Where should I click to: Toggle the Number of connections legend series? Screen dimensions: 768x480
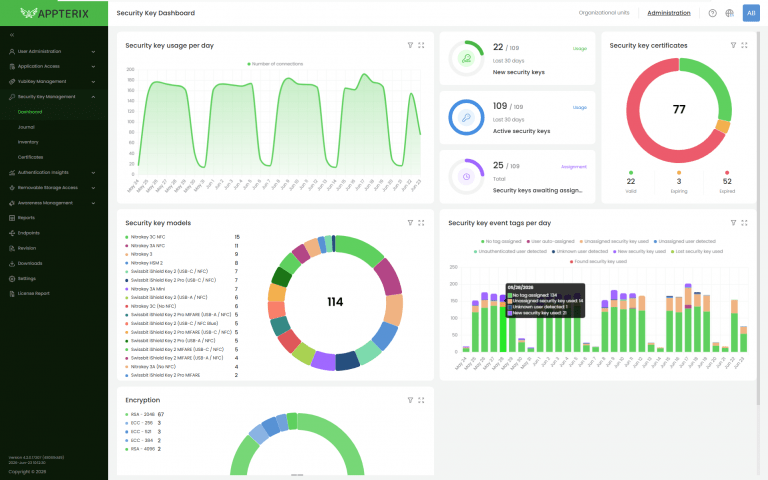pyautogui.click(x=275, y=64)
